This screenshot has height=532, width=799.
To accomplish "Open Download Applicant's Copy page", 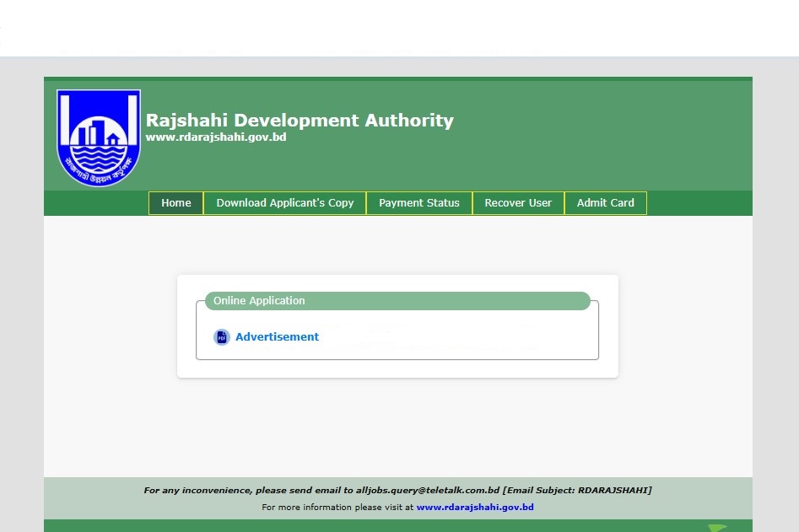I will click(285, 203).
